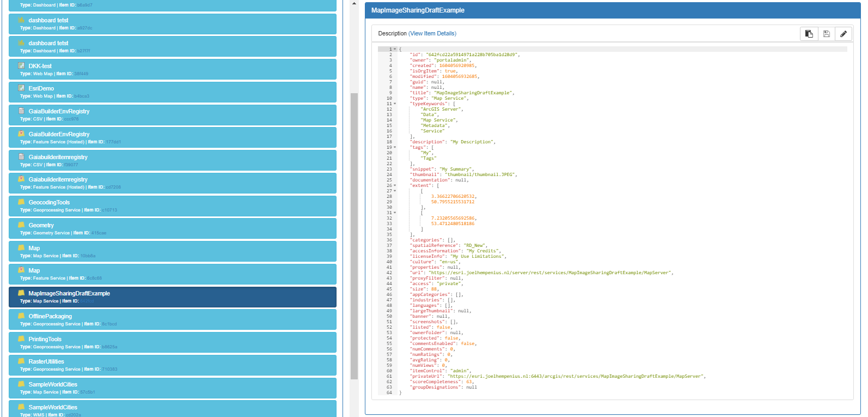The image size is (868, 417).
Task: Select the RasterUtilities item title
Action: click(46, 361)
